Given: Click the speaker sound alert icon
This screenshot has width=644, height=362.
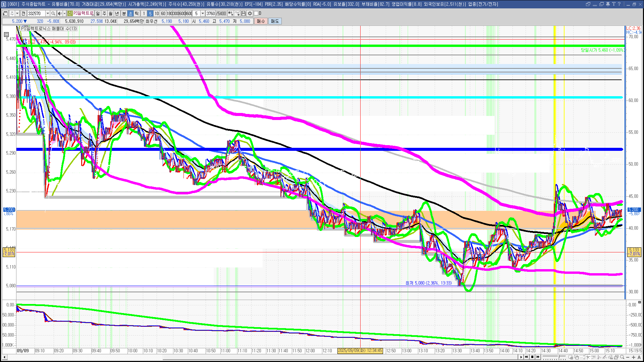Looking at the screenshot, I should [59, 13].
